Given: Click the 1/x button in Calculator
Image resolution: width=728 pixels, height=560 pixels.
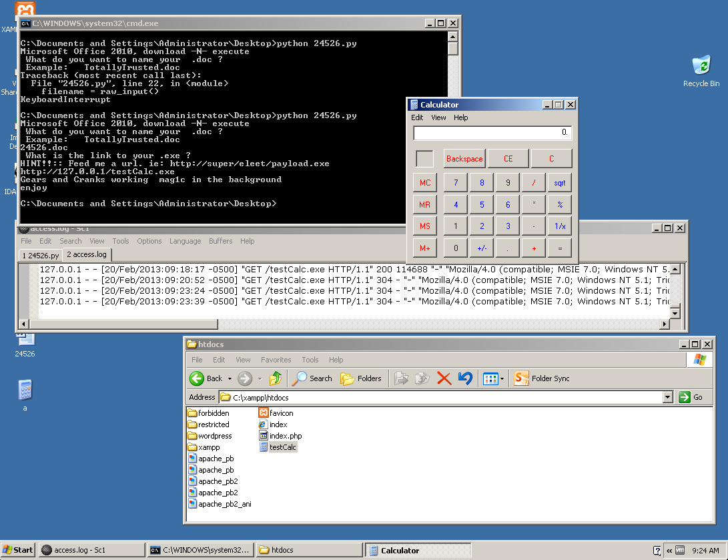Looking at the screenshot, I should (559, 226).
